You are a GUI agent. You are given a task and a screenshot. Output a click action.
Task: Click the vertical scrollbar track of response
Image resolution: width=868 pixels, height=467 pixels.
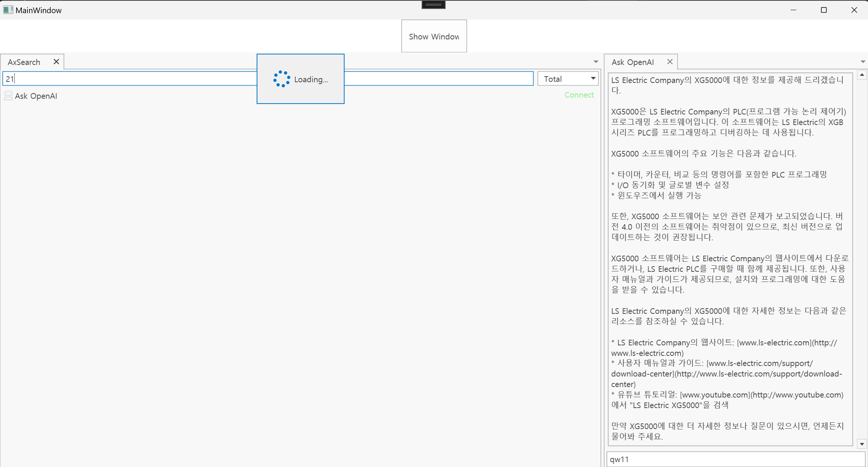click(862, 259)
